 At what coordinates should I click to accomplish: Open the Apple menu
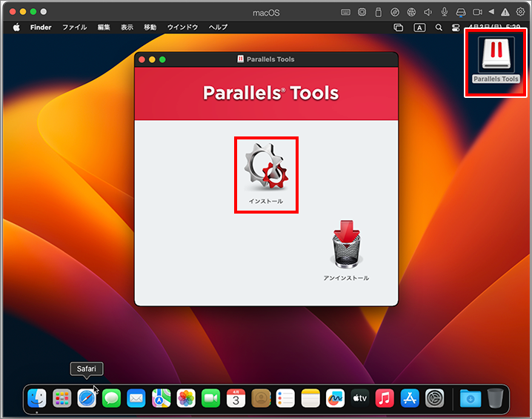click(16, 27)
